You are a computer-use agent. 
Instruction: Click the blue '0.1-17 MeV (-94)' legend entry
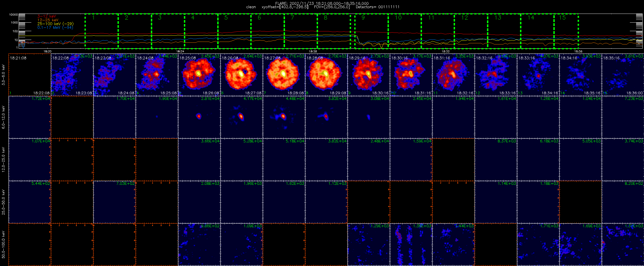pyautogui.click(x=55, y=27)
